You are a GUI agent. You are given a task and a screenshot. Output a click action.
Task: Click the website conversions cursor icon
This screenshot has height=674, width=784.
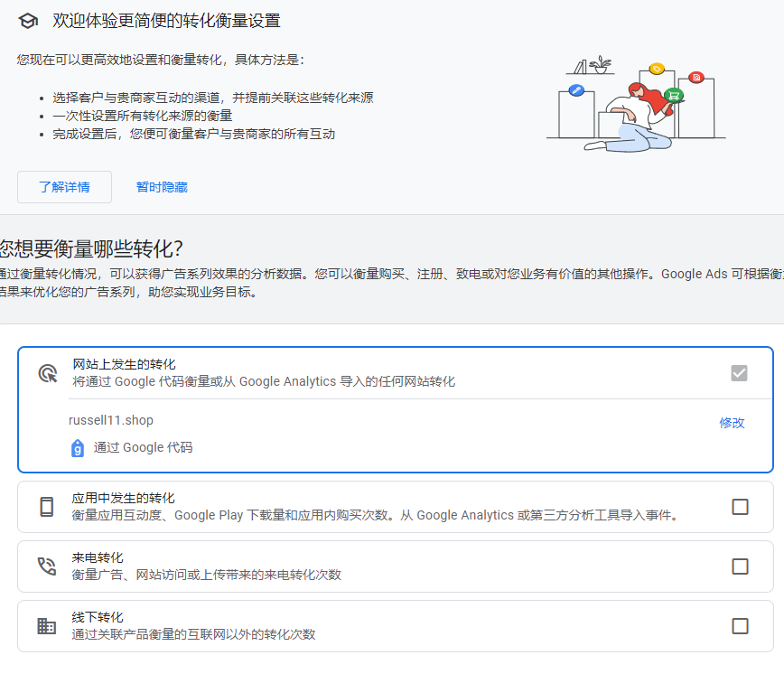(x=48, y=371)
